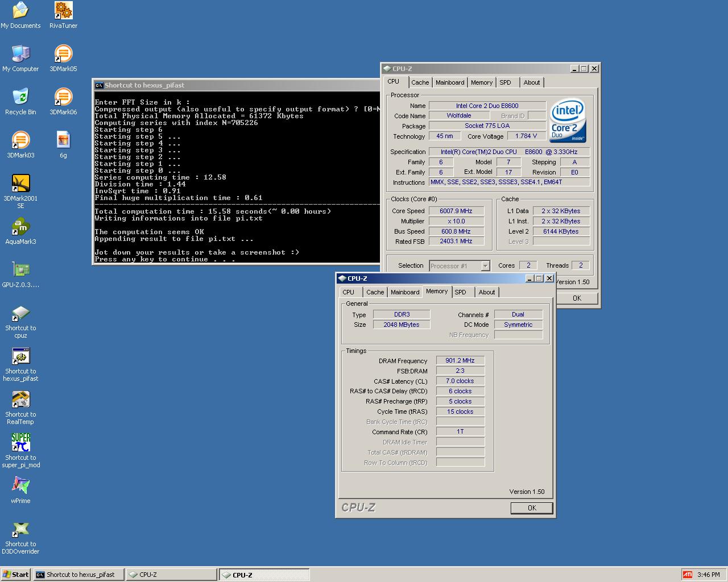Open the Start menu
728x582 pixels.
tap(16, 575)
